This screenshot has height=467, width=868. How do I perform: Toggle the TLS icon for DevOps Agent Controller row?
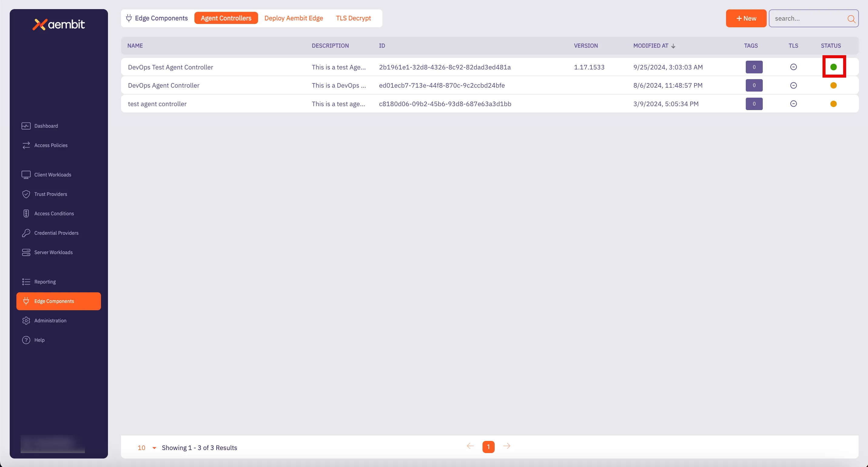[x=793, y=85]
